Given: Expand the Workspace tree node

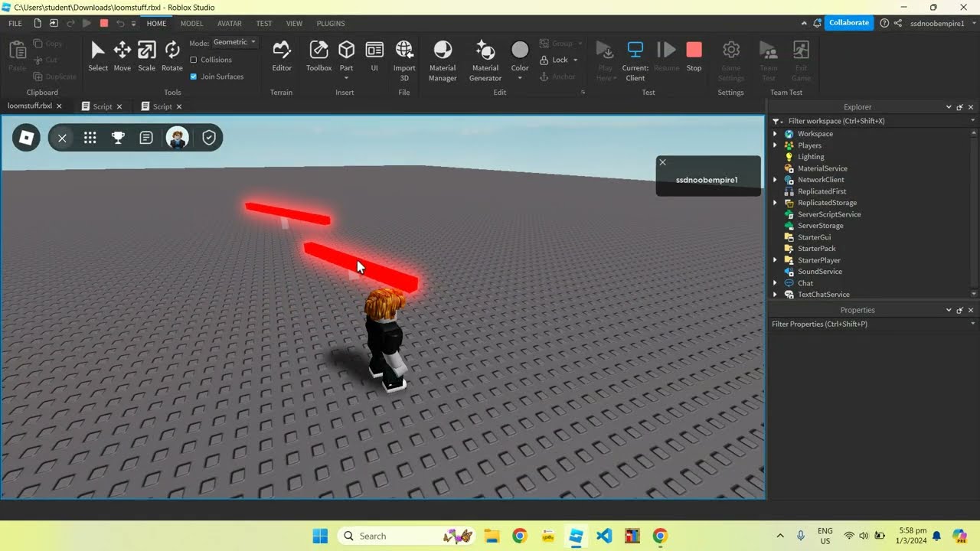Looking at the screenshot, I should click(776, 134).
